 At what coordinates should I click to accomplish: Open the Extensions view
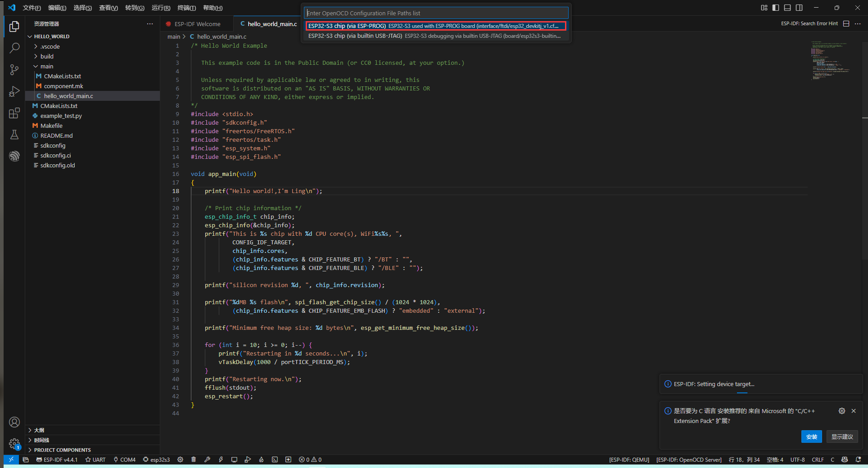(x=14, y=113)
